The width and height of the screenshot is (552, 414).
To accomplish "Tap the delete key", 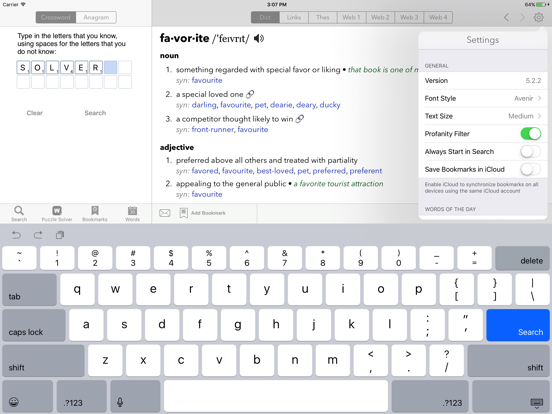I will pos(522,258).
